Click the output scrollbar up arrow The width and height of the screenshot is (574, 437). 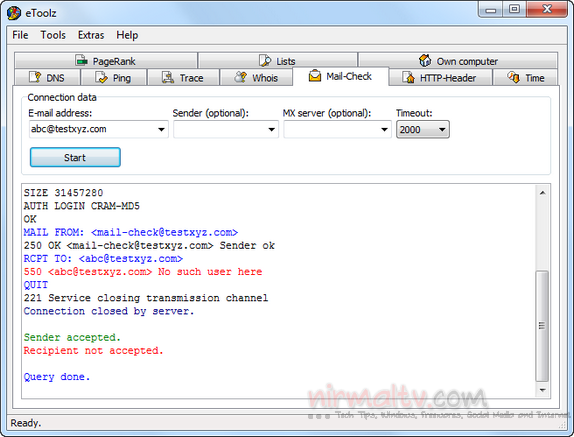tap(543, 193)
